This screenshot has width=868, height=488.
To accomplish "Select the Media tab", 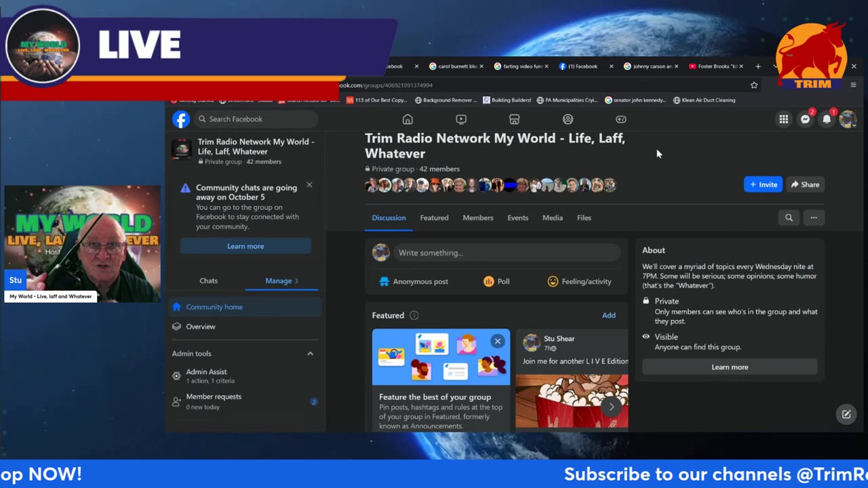I will point(553,218).
